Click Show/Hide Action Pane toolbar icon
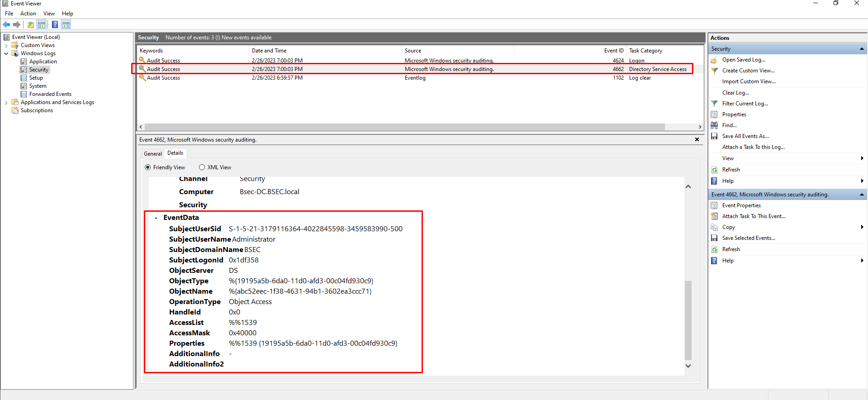868x400 pixels. point(66,24)
